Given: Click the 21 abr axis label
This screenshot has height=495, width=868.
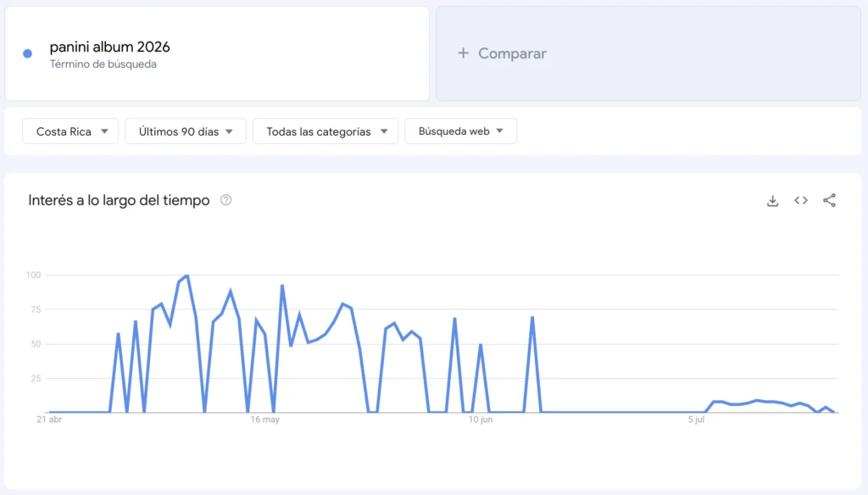Looking at the screenshot, I should pos(49,420).
